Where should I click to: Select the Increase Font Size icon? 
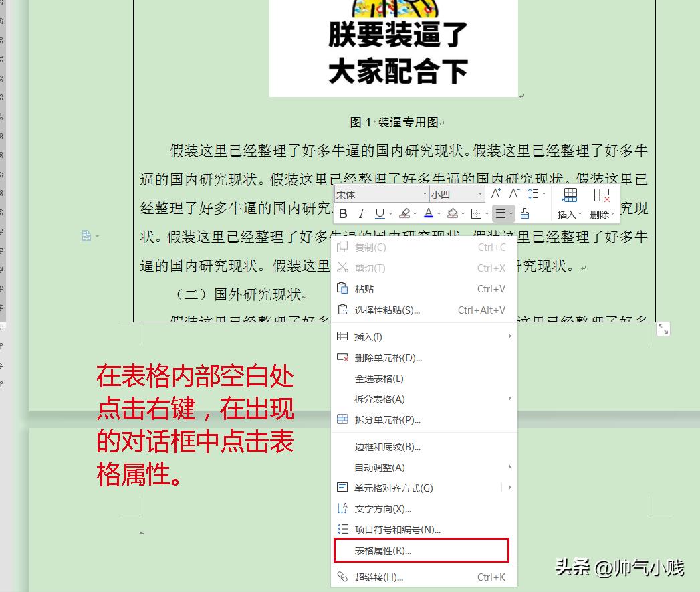pos(495,194)
